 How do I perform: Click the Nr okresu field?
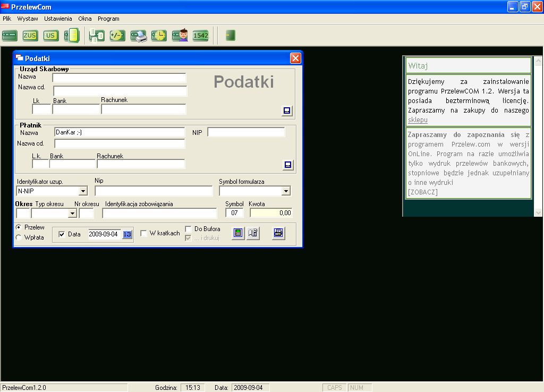click(x=87, y=214)
